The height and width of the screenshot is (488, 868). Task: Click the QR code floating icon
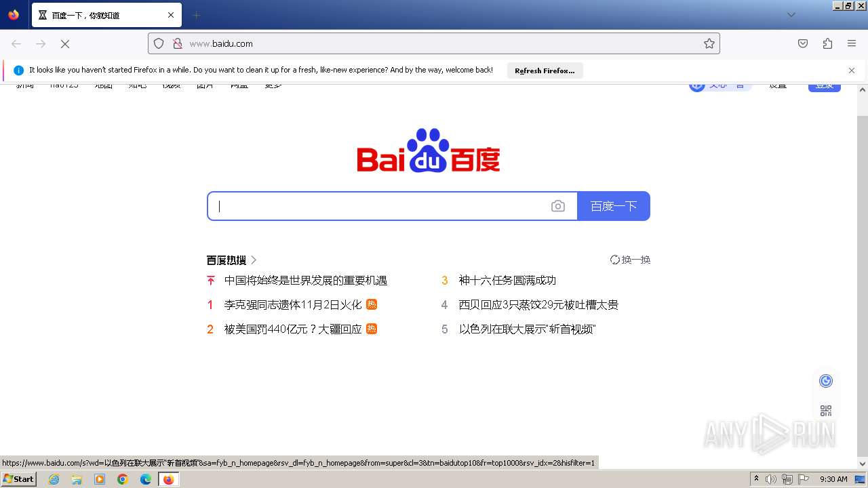click(826, 411)
